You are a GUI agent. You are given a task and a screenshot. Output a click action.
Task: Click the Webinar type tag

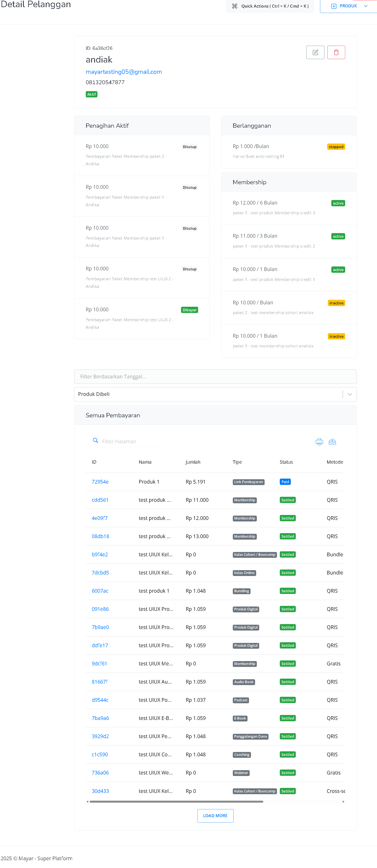tap(241, 773)
